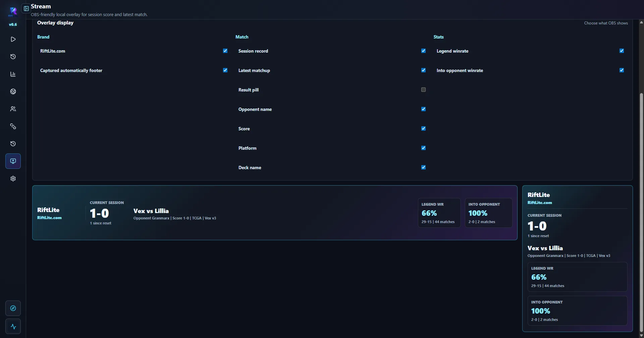
Task: Click the activity pulse icon at sidebar bottom
Action: pyautogui.click(x=13, y=326)
